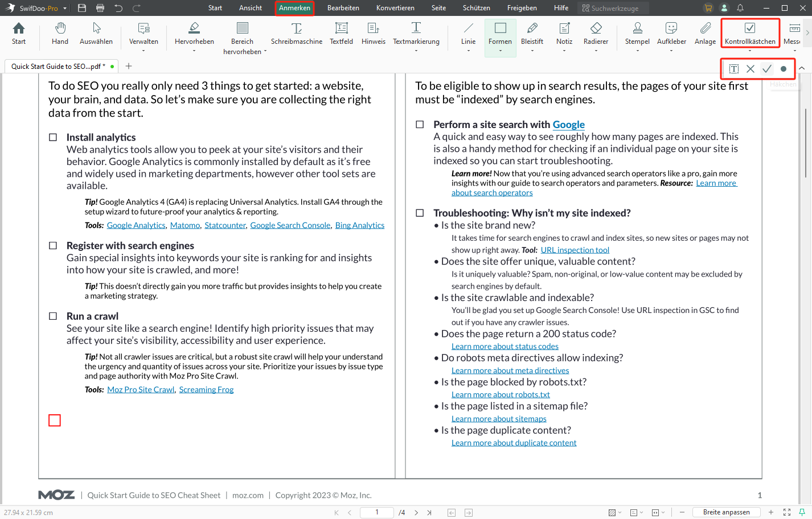Expand the Hervorheben dropdown

pos(194,51)
